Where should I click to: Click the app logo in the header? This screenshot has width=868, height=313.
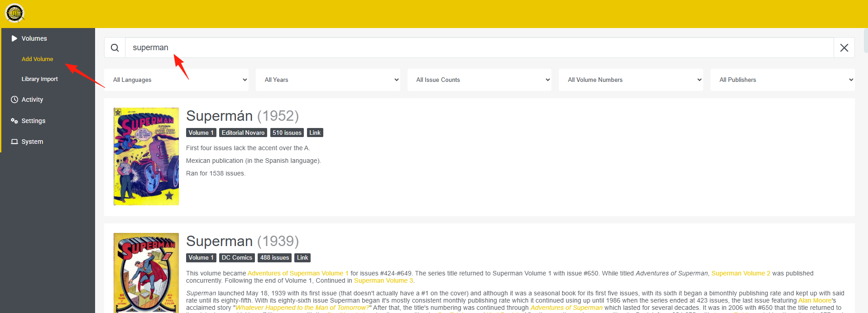click(14, 14)
